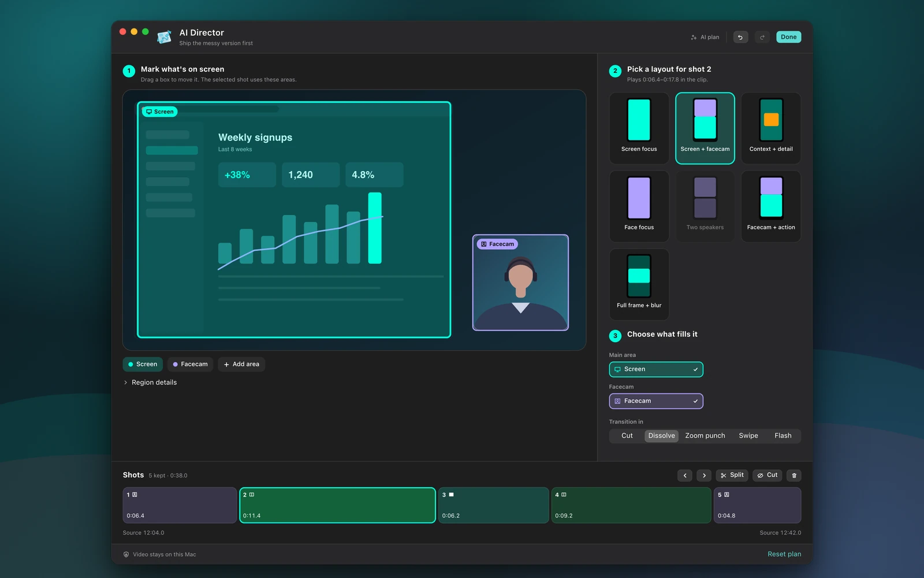Expand Region details
The height and width of the screenshot is (578, 924).
[150, 383]
